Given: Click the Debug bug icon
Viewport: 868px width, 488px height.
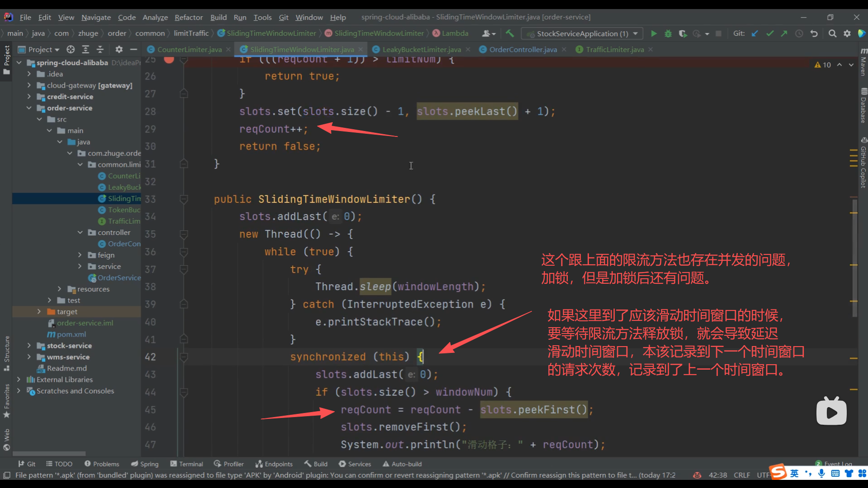Looking at the screenshot, I should [x=668, y=33].
